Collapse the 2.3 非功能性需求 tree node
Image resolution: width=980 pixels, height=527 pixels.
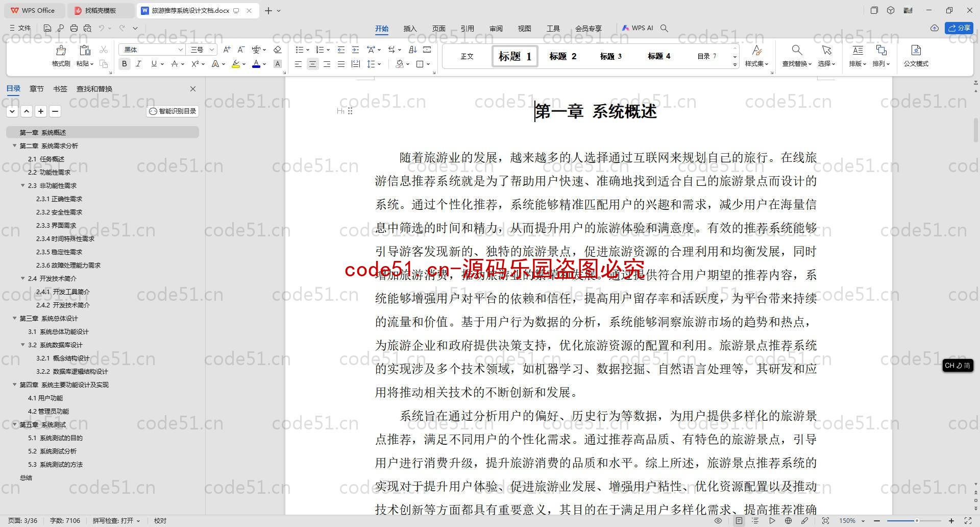tap(22, 185)
